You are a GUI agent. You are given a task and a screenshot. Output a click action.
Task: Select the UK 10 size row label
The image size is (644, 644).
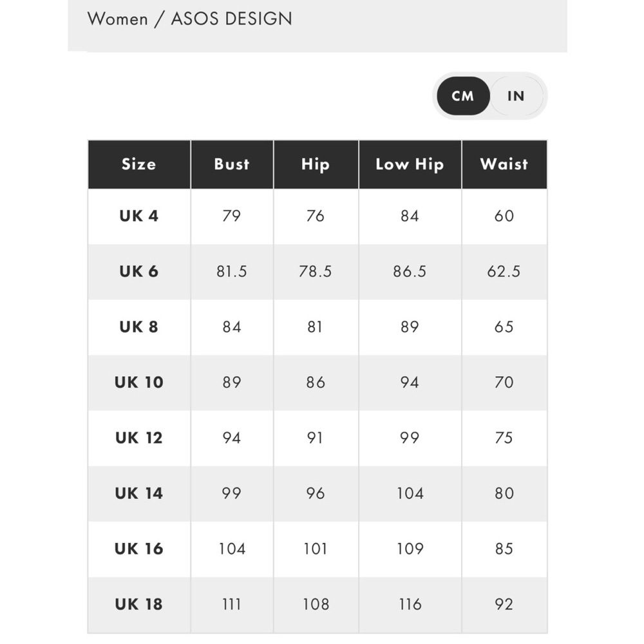click(139, 383)
